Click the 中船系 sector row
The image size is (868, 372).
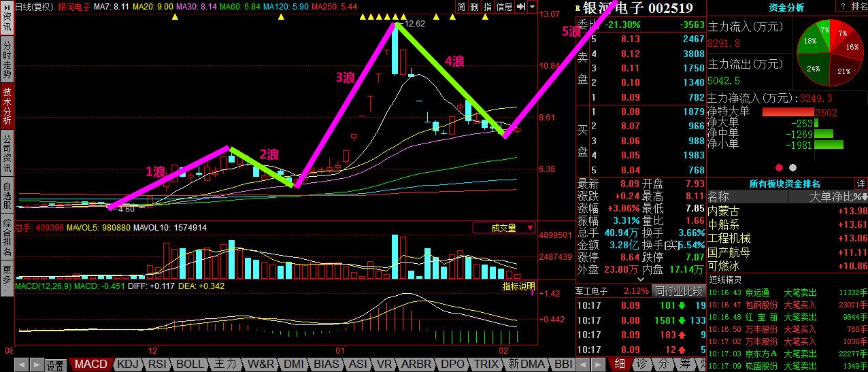(788, 224)
